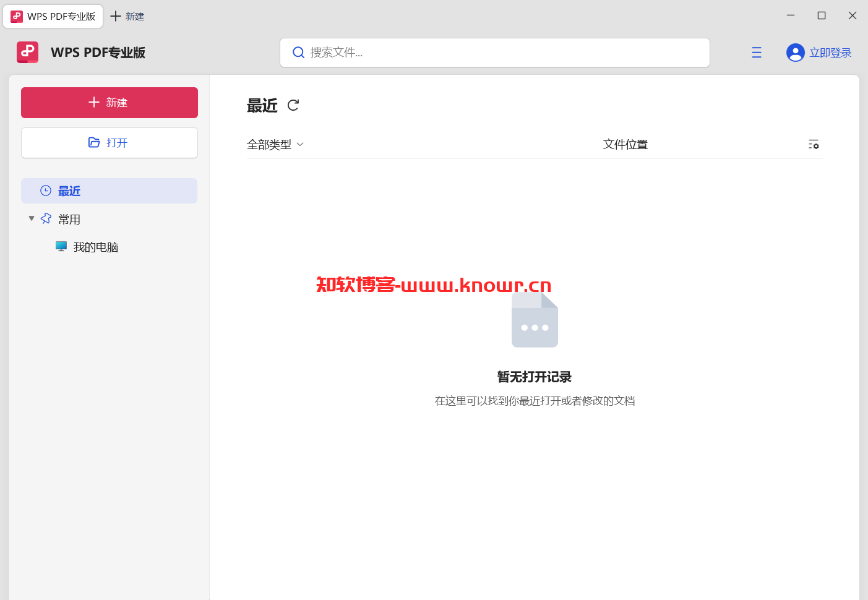Click the refresh icon next to 最近
This screenshot has height=600, width=868.
click(x=293, y=105)
